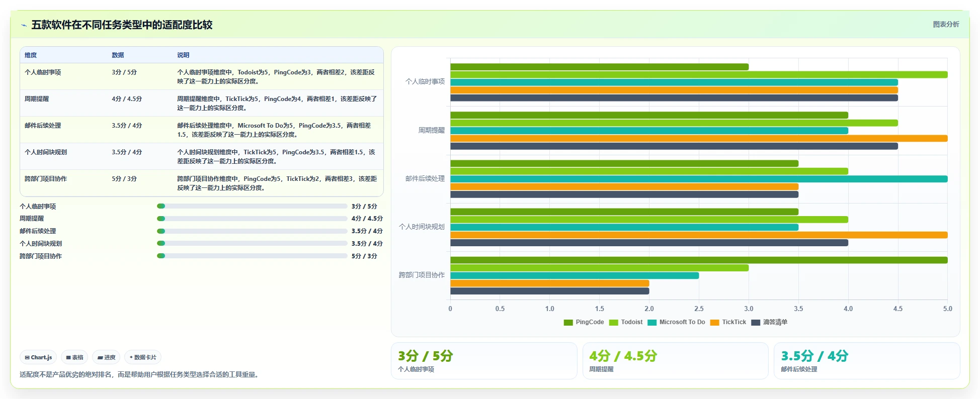Click the Chart.js tag
The height and width of the screenshot is (399, 980).
(x=38, y=357)
